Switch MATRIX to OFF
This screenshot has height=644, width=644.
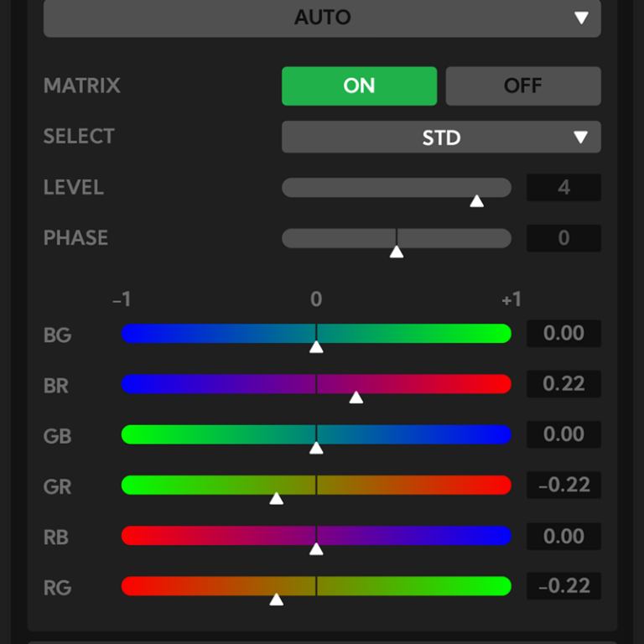tap(522, 86)
